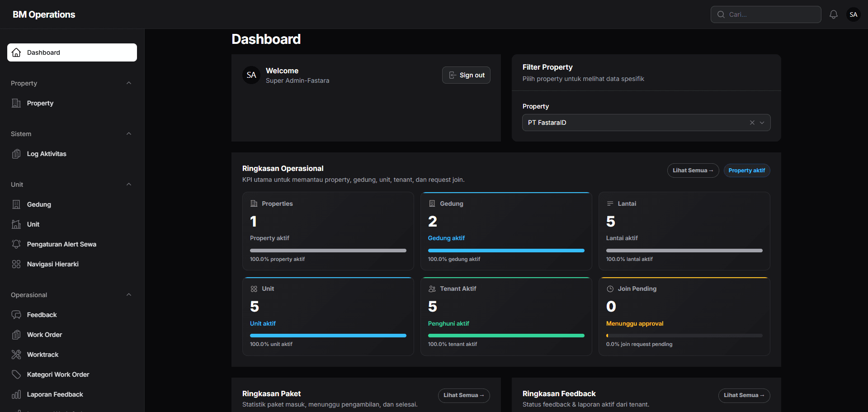Screen dimensions: 868x412
Task: Open the PT FastaraID property combo box
Action: pyautogui.click(x=646, y=123)
